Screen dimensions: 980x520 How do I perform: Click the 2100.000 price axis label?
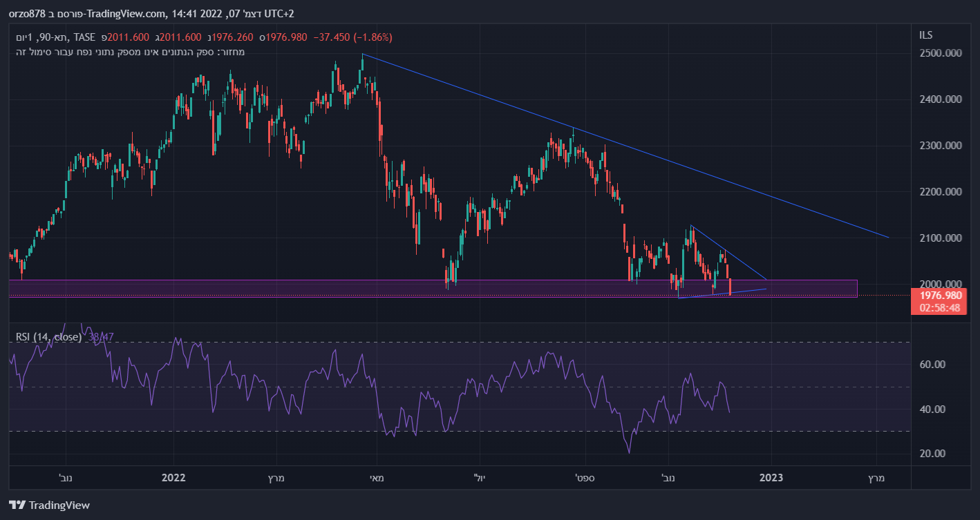point(940,238)
